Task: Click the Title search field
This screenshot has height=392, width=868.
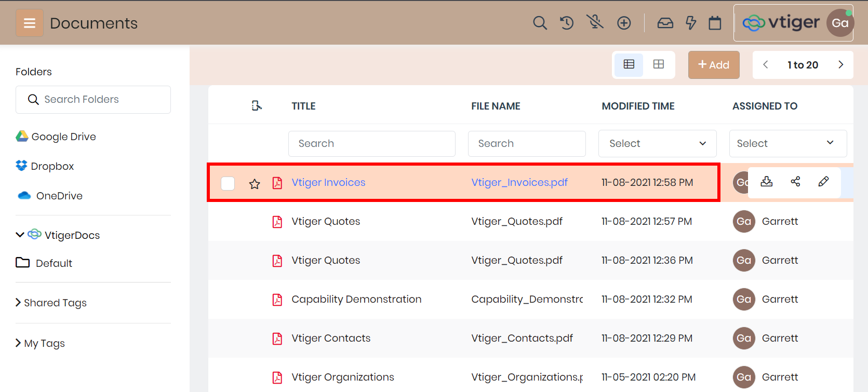Action: [372, 143]
